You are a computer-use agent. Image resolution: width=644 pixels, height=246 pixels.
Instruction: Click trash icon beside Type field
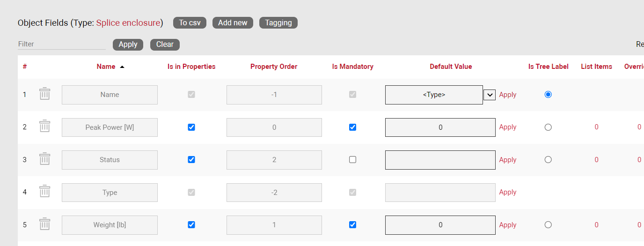tap(44, 192)
